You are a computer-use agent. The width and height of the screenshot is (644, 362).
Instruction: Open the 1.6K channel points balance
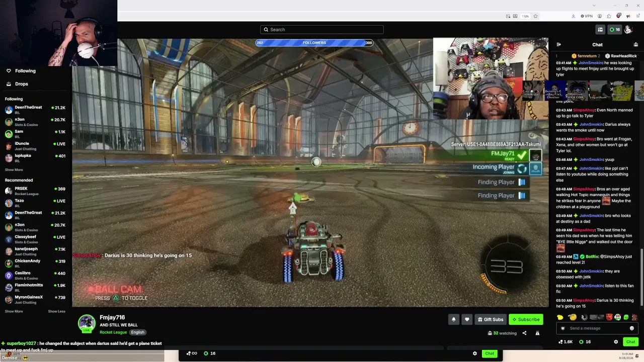tap(566, 342)
